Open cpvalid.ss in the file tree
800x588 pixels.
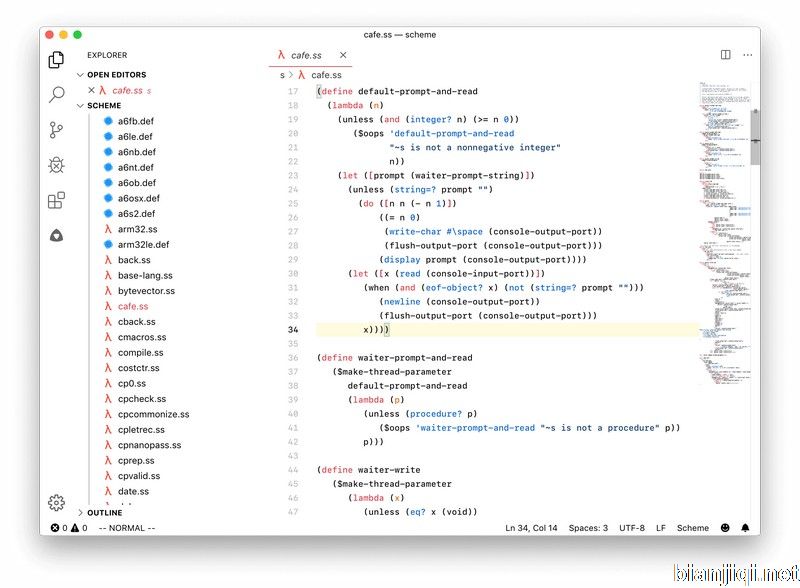pyautogui.click(x=139, y=476)
